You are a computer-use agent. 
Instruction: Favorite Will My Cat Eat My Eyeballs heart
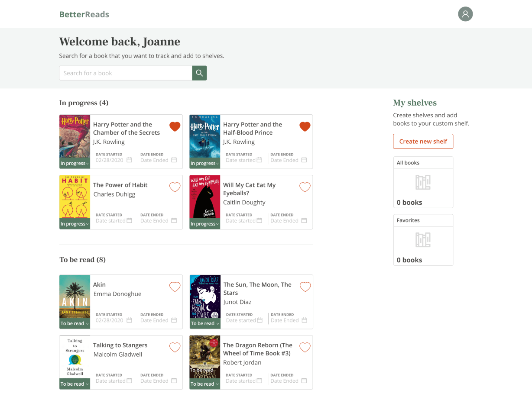tap(305, 187)
